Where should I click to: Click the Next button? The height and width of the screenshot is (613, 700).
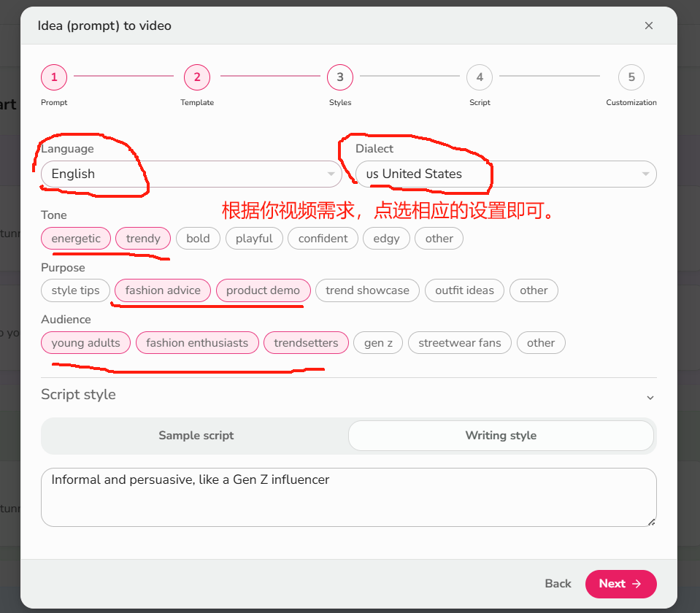pyautogui.click(x=620, y=584)
